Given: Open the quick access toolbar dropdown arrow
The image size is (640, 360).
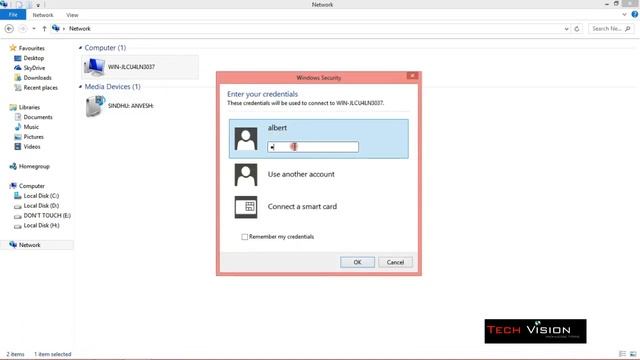Looking at the screenshot, I should [x=38, y=5].
